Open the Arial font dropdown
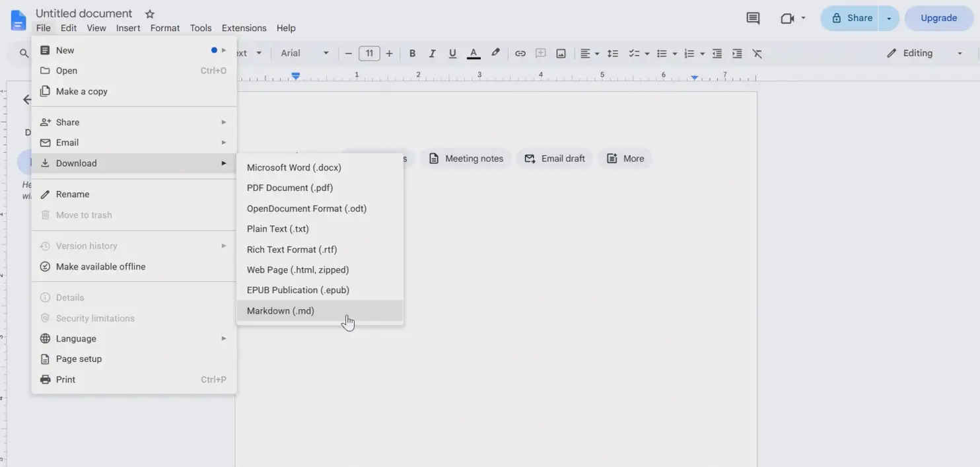The height and width of the screenshot is (467, 980). tap(304, 54)
